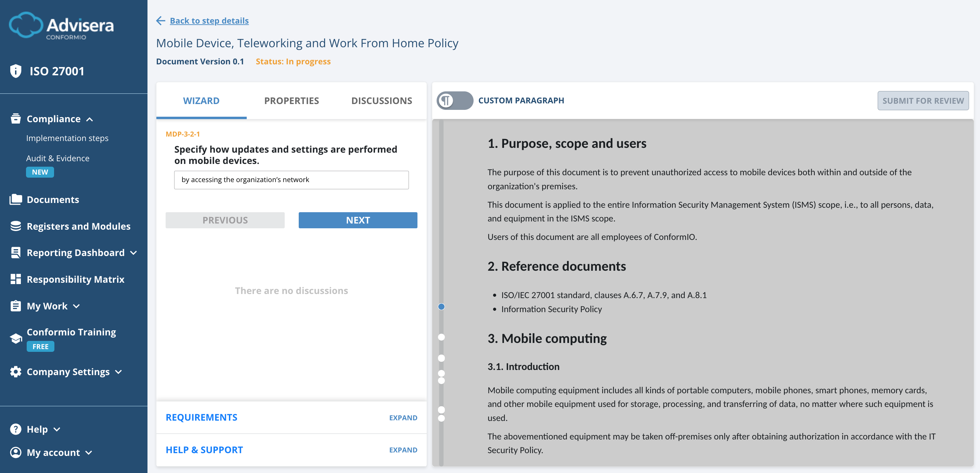Expand the Reporting Dashboard chevron
This screenshot has width=980, height=473.
[x=133, y=253]
